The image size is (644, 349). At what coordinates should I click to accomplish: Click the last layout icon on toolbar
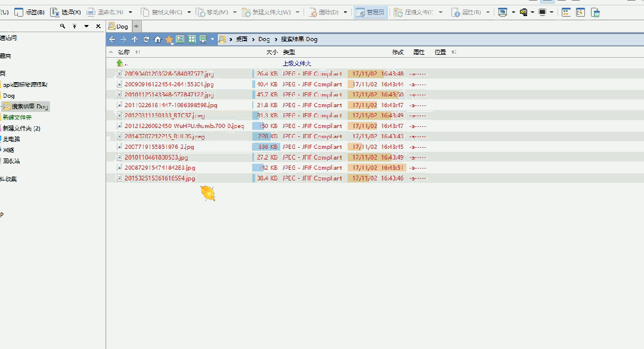pyautogui.click(x=595, y=13)
